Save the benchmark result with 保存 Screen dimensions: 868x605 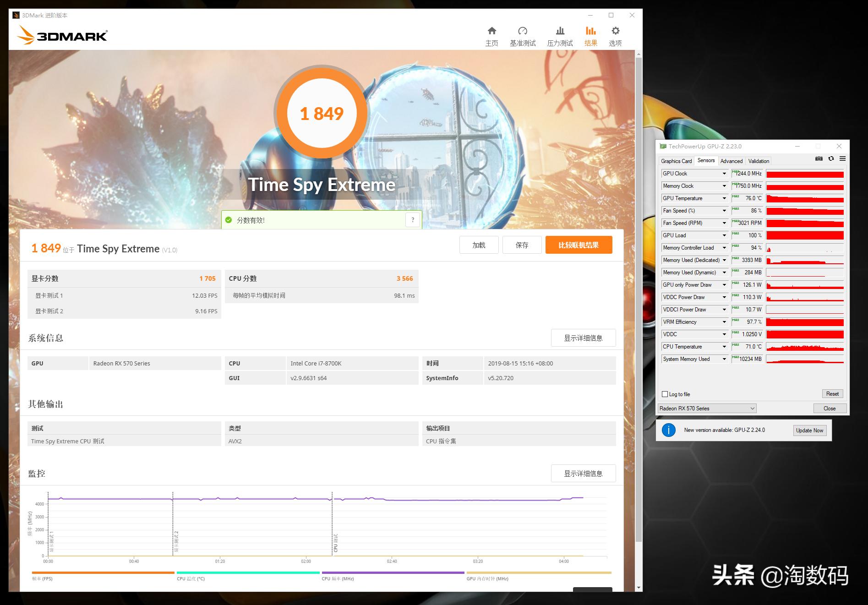(522, 245)
